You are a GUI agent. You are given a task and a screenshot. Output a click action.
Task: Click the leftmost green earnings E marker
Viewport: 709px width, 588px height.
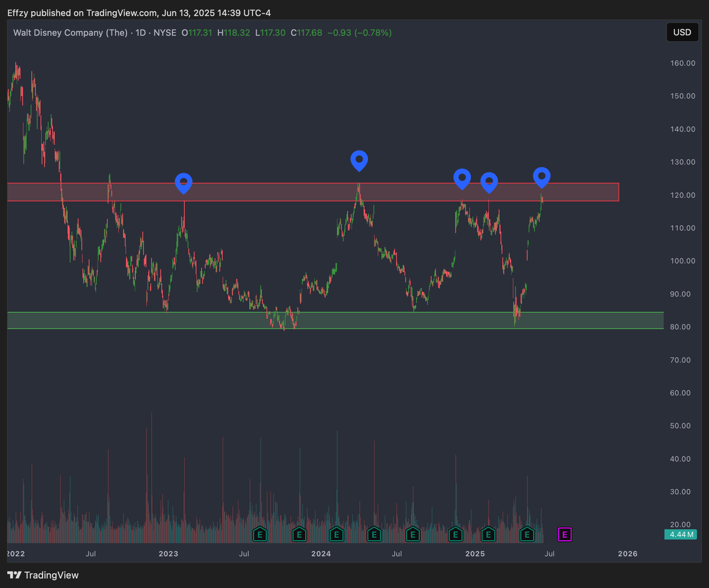click(259, 535)
